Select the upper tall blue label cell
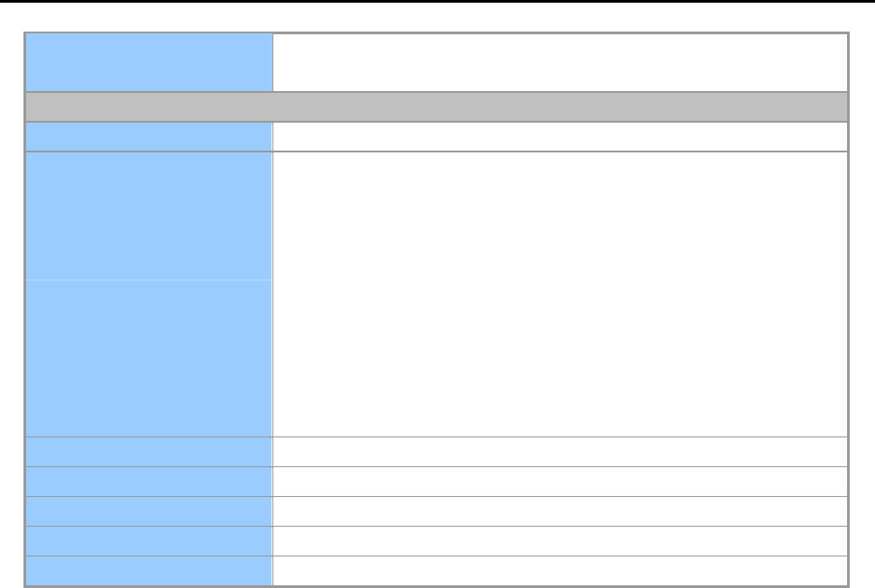This screenshot has height=588, width=875. 149,216
